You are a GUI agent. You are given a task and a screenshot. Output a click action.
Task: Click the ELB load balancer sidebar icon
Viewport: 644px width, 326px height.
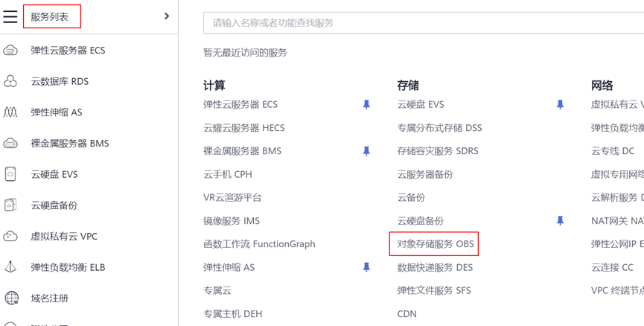10,267
